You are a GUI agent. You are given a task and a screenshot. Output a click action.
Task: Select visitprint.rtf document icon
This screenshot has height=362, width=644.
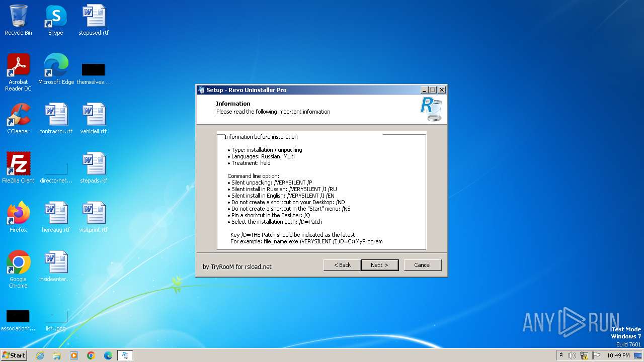point(94,217)
